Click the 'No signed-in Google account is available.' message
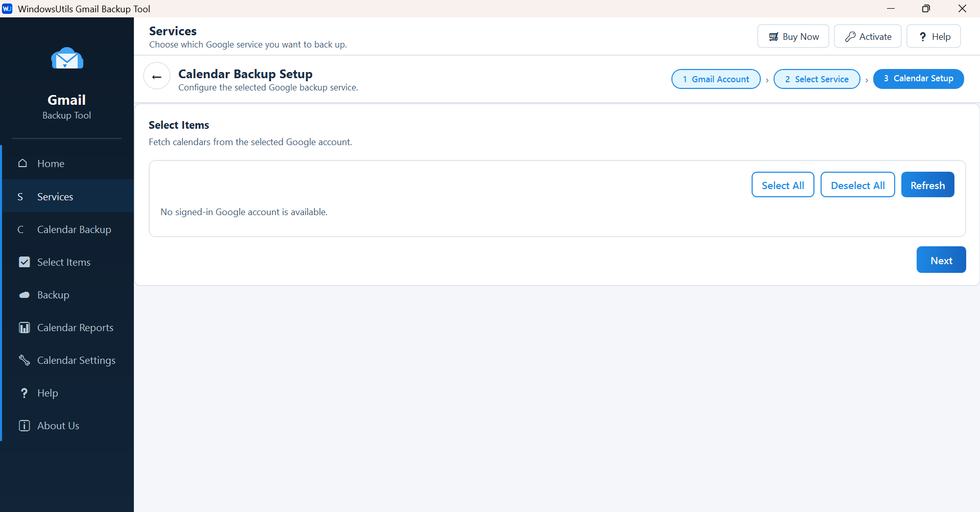Image resolution: width=980 pixels, height=512 pixels. [244, 212]
